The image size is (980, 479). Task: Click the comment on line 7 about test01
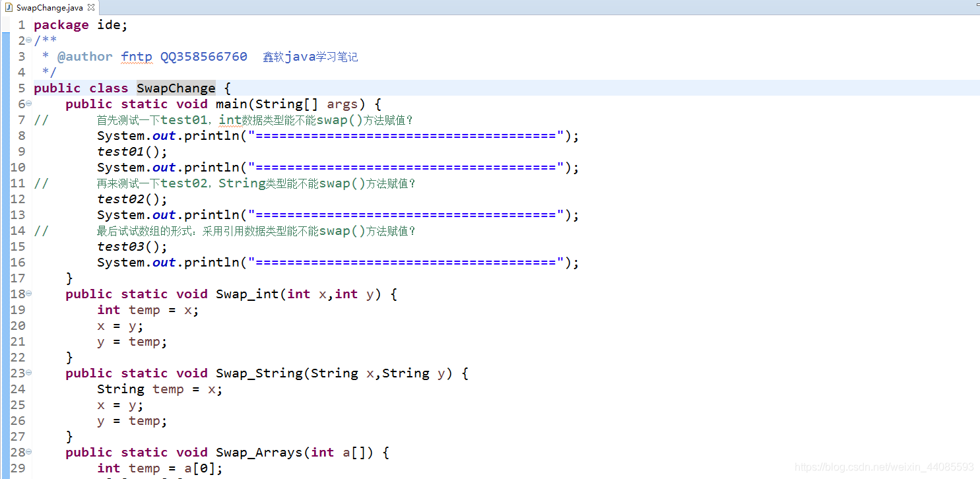[x=255, y=120]
